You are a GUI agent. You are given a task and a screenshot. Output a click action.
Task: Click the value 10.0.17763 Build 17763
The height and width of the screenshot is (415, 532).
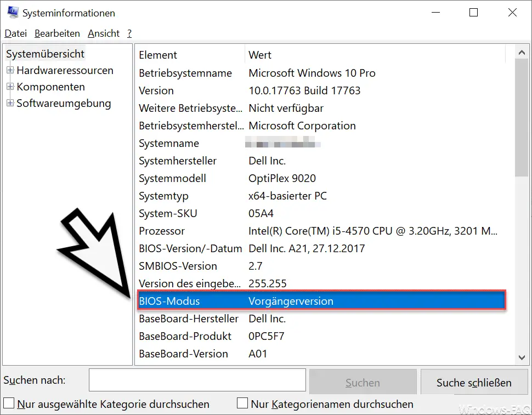(x=304, y=90)
